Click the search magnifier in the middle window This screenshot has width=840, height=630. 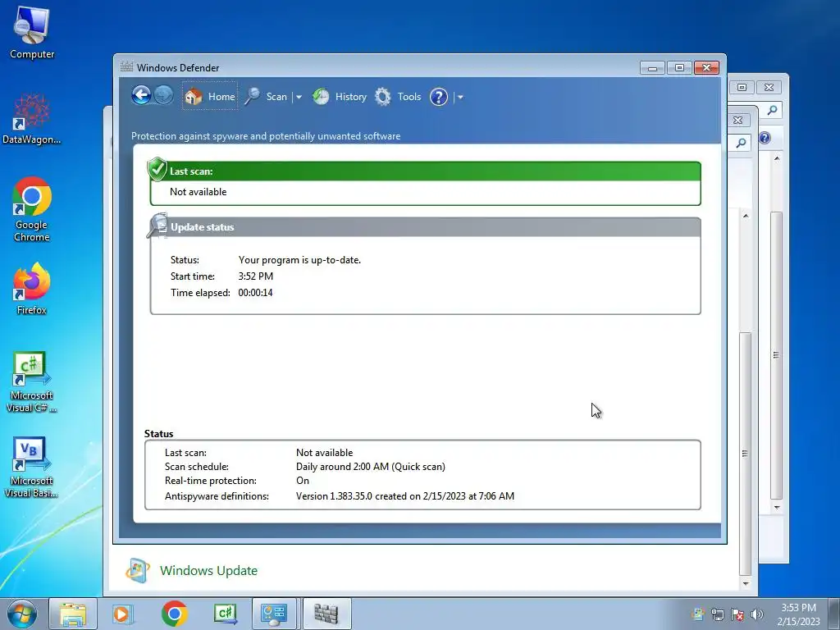pos(741,143)
